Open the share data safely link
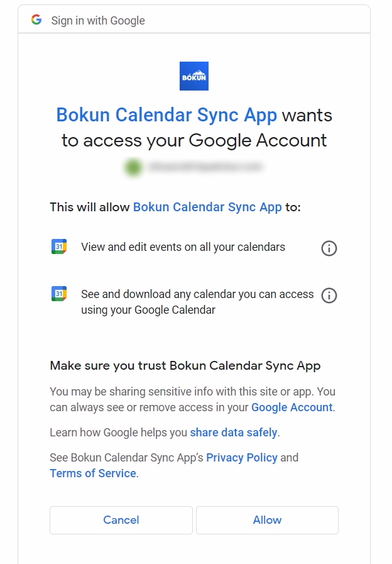Image resolution: width=392 pixels, height=564 pixels. (x=234, y=433)
